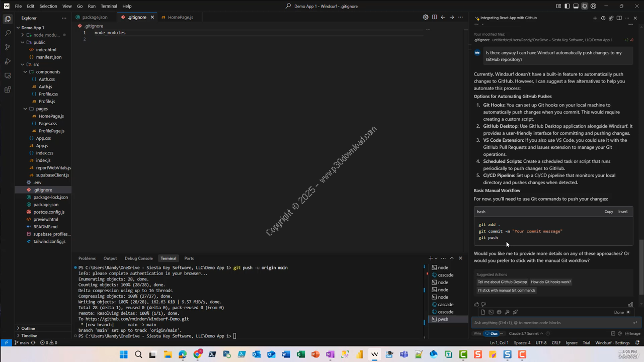Open Cascade conversation history clock icon
This screenshot has width=644, height=362.
(x=603, y=18)
